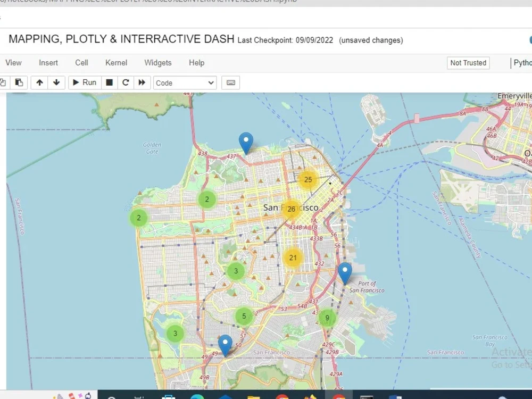The width and height of the screenshot is (532, 399).
Task: Restart kernel and run all via fast-forward icon
Action: point(142,82)
